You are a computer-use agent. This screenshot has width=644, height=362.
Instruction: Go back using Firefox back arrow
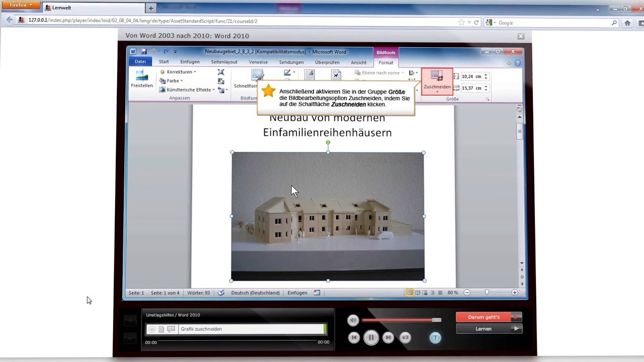(x=9, y=21)
